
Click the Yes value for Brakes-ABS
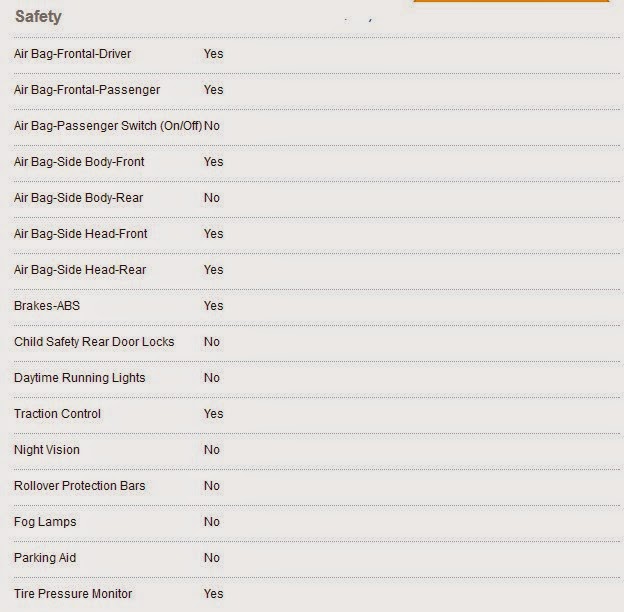[213, 306]
